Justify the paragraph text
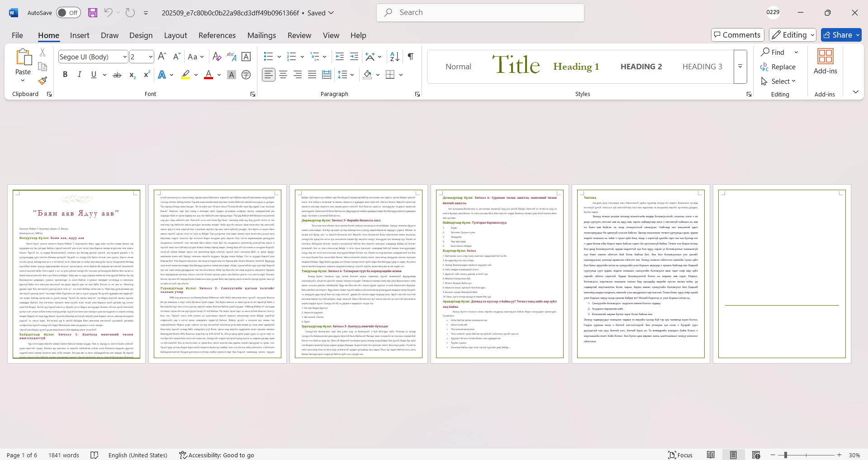The height and width of the screenshot is (460, 868). tap(312, 75)
